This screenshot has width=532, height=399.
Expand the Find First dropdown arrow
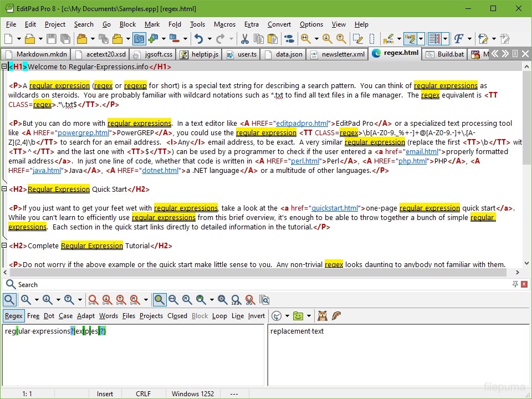(37, 300)
